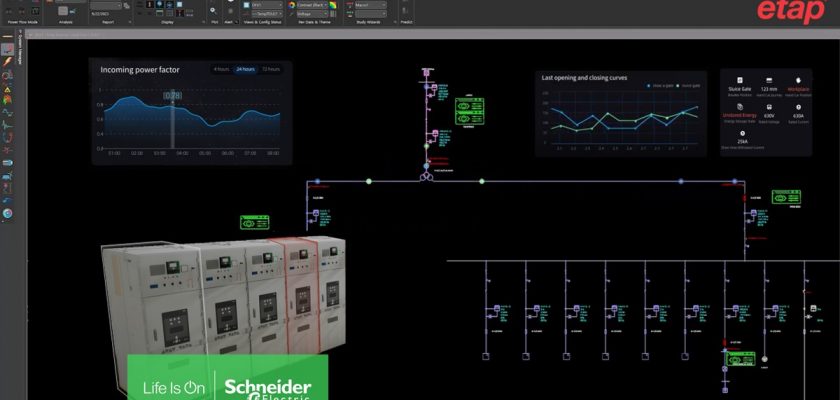
Task: Select the transient waveform icon in left toolbar
Action: tap(8, 125)
